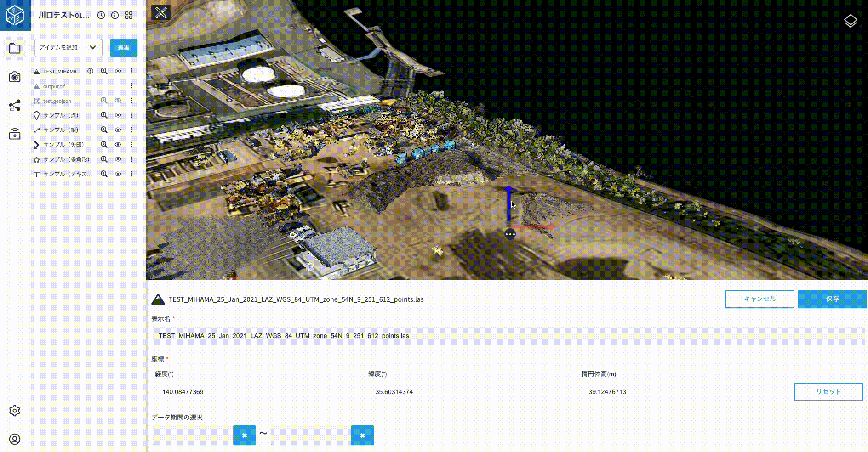Screen dimensions: 868x452
Task: Open settings gear in sidebar
Action: [15, 411]
